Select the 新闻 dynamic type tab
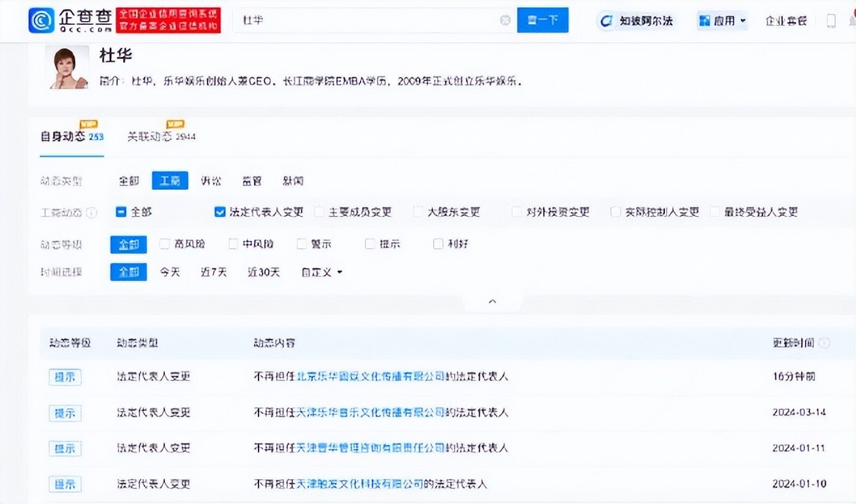The width and height of the screenshot is (856, 504). point(293,181)
